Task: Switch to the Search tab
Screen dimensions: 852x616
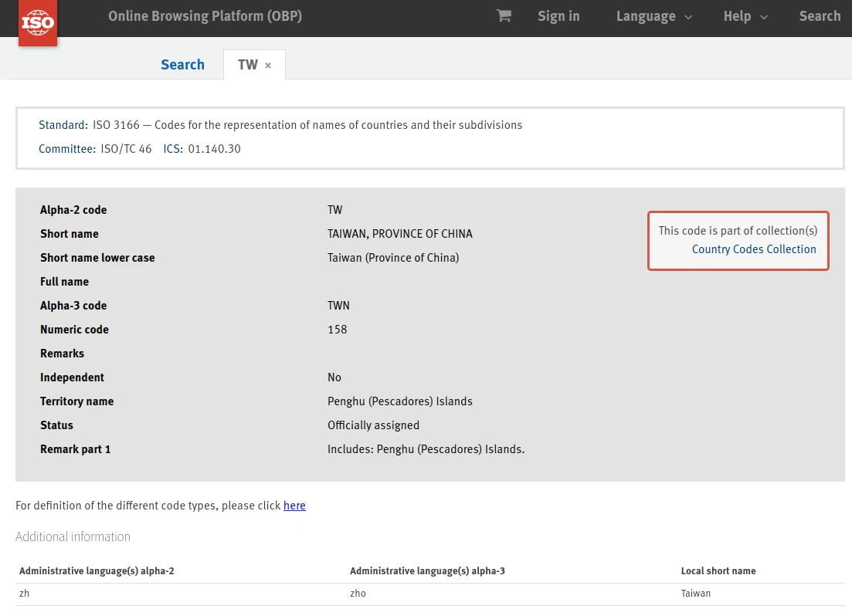Action: click(x=182, y=65)
